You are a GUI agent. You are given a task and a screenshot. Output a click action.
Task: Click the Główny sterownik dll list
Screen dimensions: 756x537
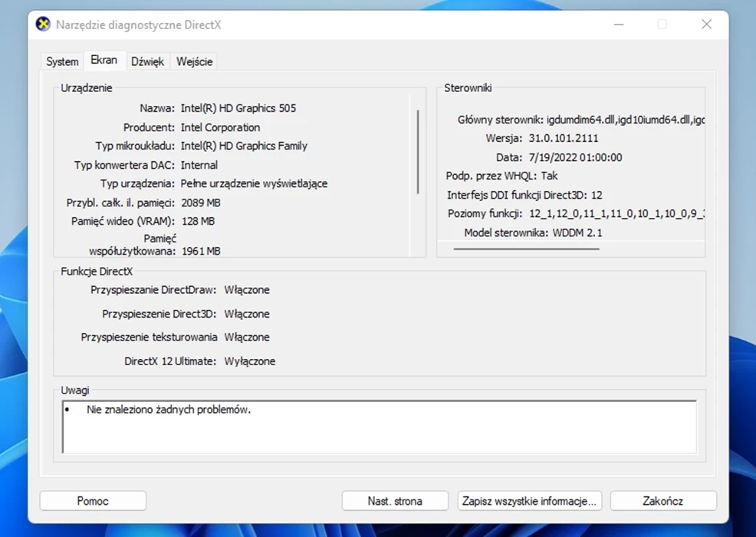626,120
